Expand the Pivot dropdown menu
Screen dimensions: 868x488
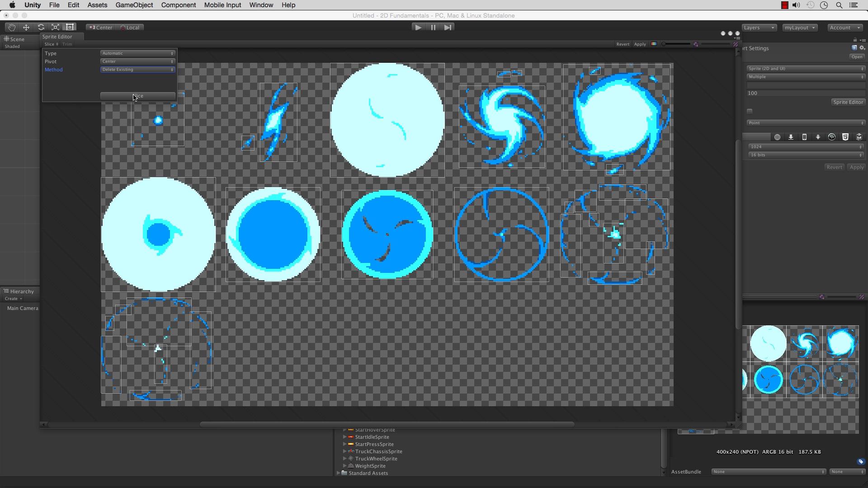[x=137, y=61]
